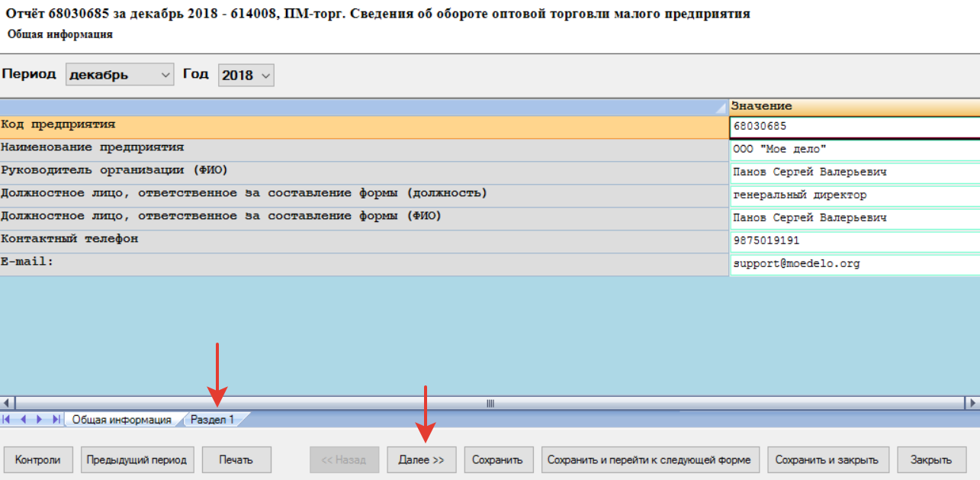This screenshot has height=480, width=980.
Task: Go to next sheet tab arrow
Action: coord(40,419)
